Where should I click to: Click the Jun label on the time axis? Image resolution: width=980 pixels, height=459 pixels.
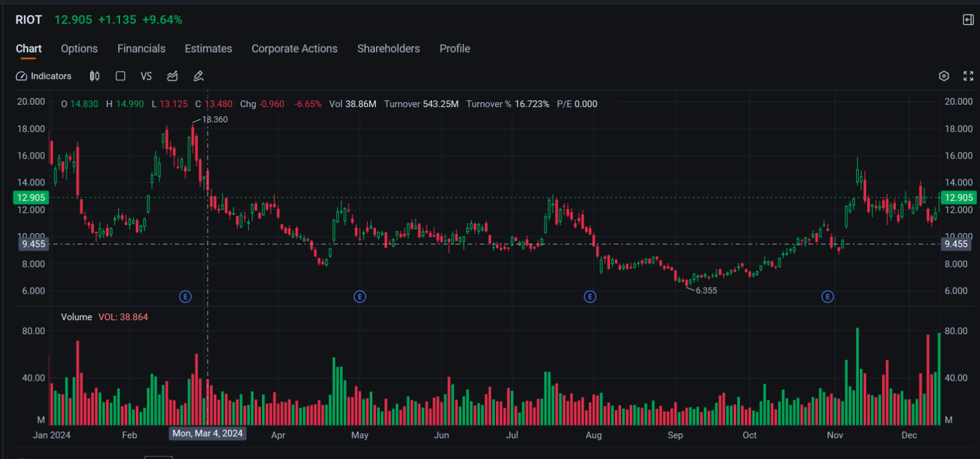click(x=442, y=435)
